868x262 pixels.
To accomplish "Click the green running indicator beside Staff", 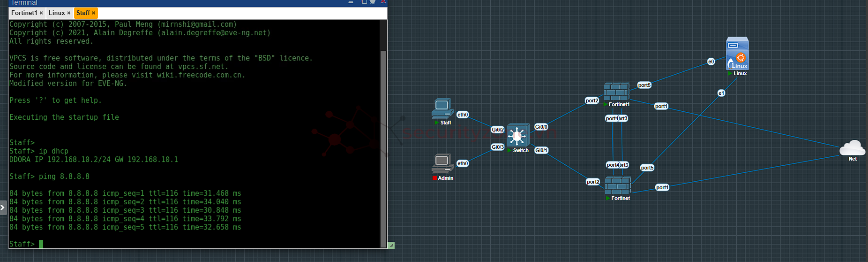I will click(x=437, y=123).
